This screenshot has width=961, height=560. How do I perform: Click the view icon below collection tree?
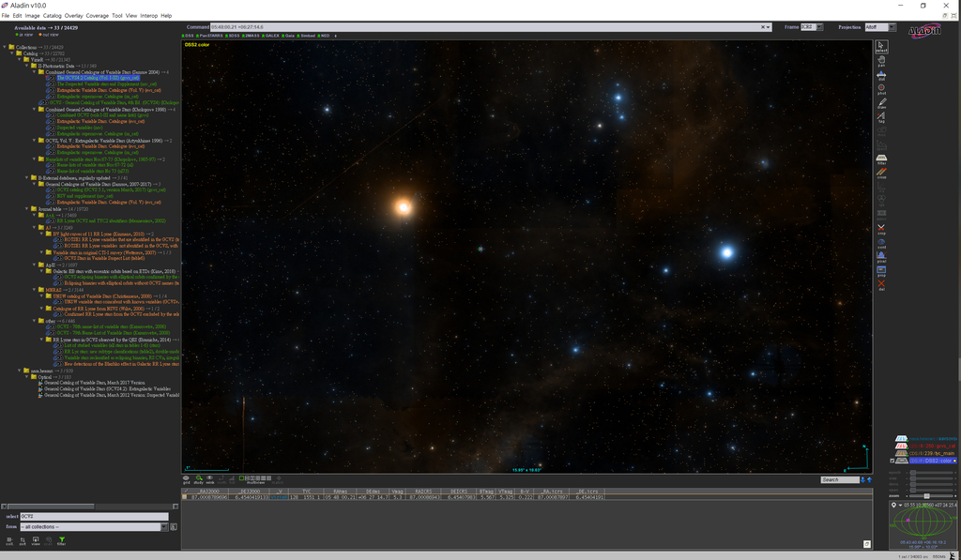tap(36, 541)
